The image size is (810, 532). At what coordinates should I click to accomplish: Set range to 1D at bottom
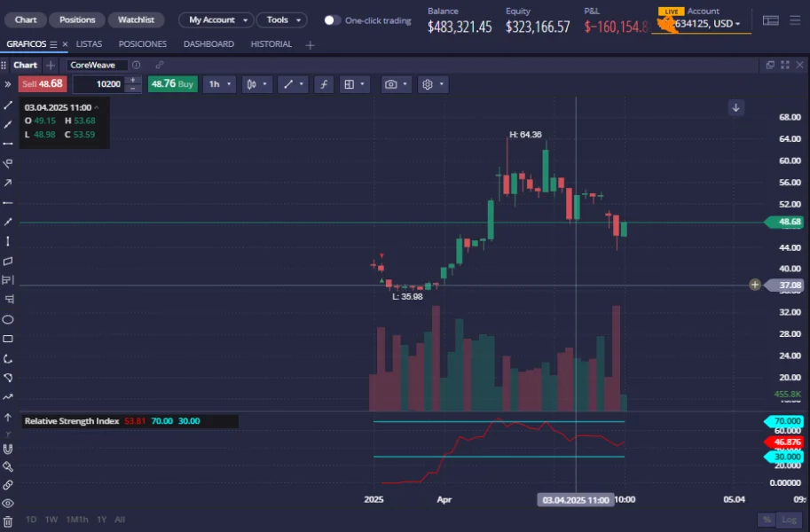pyautogui.click(x=31, y=520)
